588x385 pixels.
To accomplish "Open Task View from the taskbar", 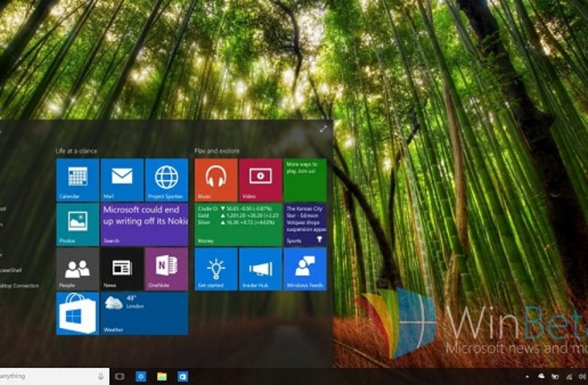I will point(120,376).
